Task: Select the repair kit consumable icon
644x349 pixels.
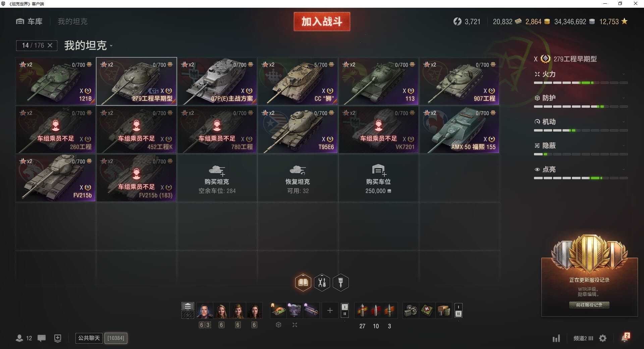Action: (x=411, y=310)
